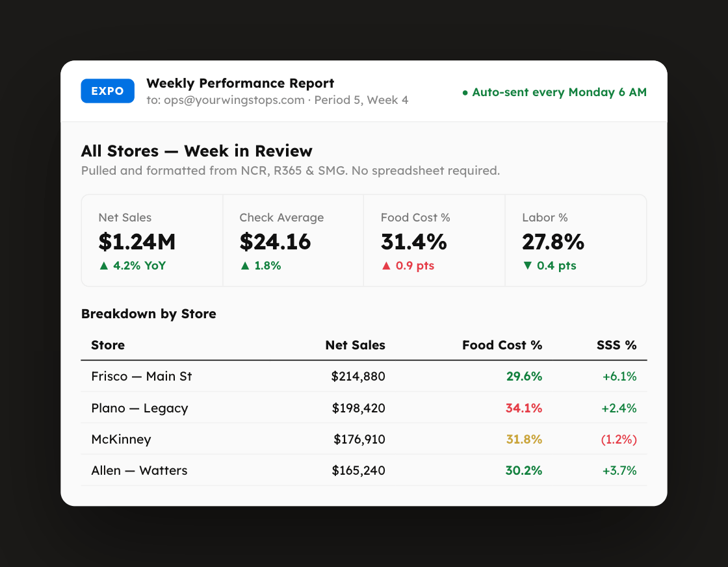Select the Weekly Performance Report title
Screen dimensions: 728x567
click(240, 83)
